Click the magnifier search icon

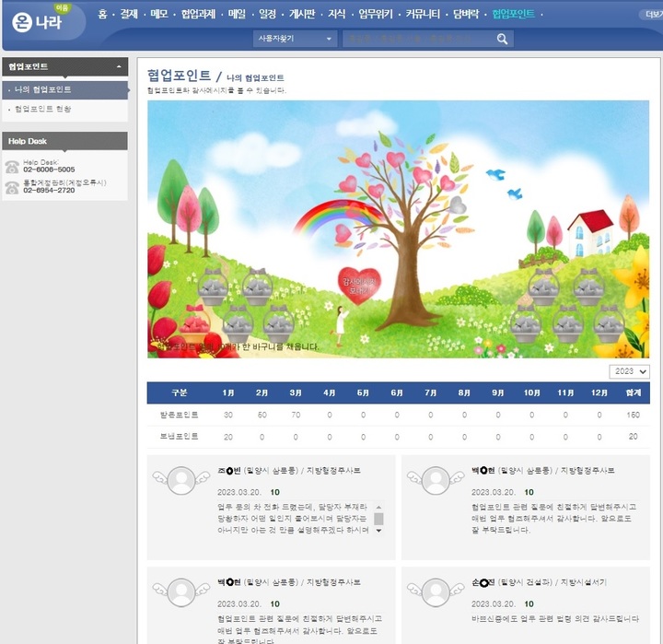click(x=502, y=39)
